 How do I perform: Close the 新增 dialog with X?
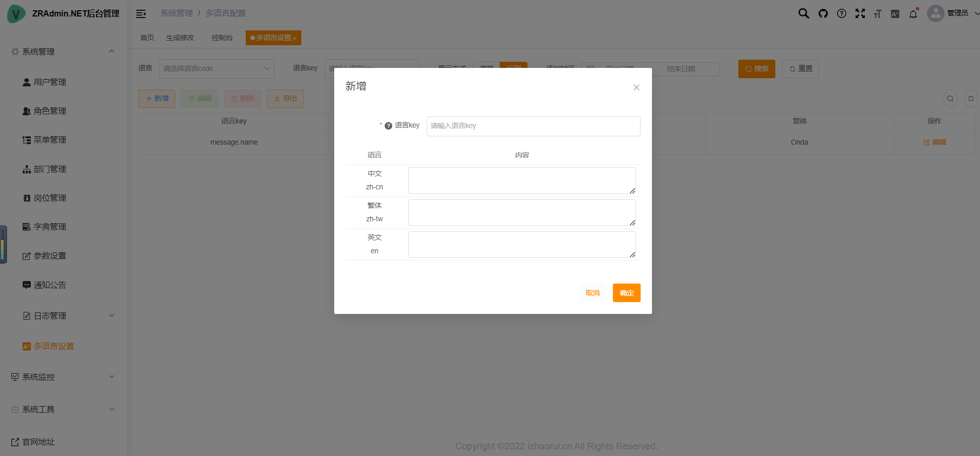636,87
